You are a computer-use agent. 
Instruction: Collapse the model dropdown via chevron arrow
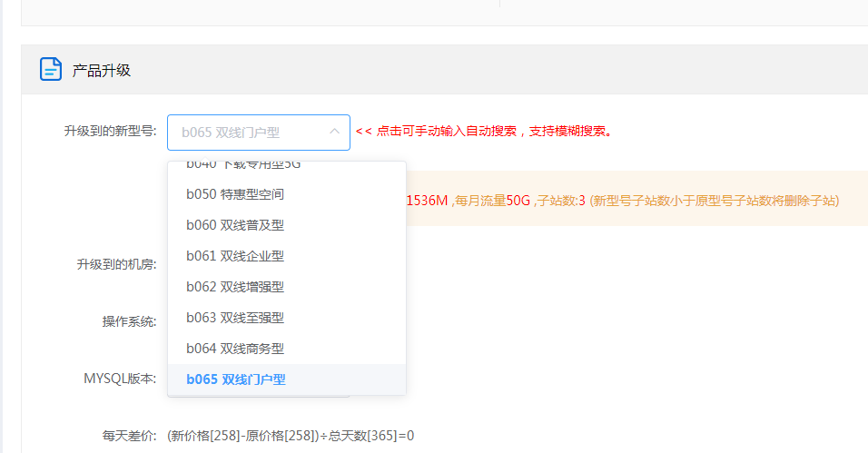(334, 132)
